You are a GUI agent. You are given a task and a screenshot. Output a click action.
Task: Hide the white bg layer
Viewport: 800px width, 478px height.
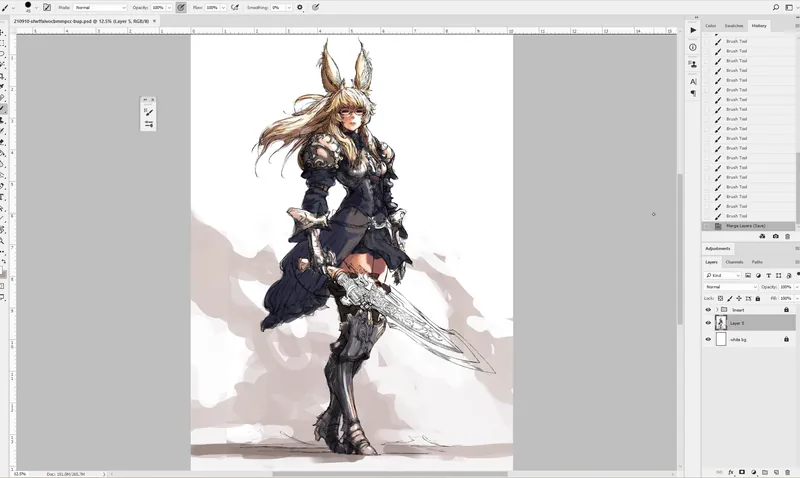708,339
